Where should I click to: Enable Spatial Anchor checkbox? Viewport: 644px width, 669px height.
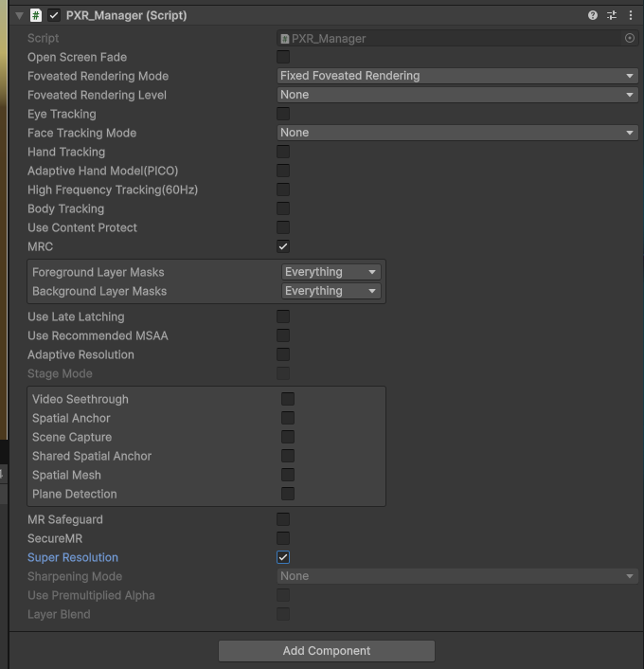[x=288, y=418]
